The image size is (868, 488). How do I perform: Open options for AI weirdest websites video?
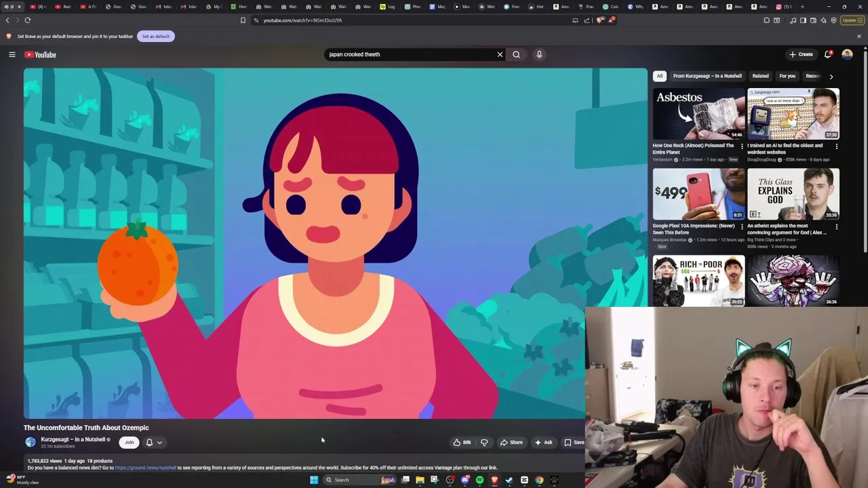click(836, 146)
